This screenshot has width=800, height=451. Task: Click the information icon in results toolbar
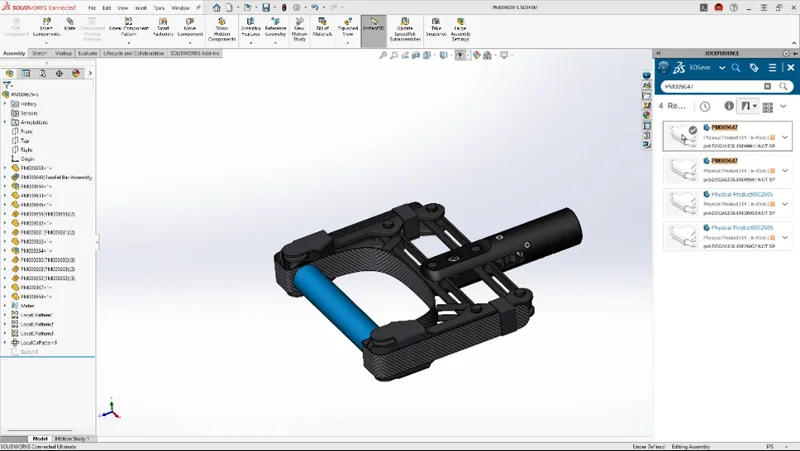[x=729, y=106]
